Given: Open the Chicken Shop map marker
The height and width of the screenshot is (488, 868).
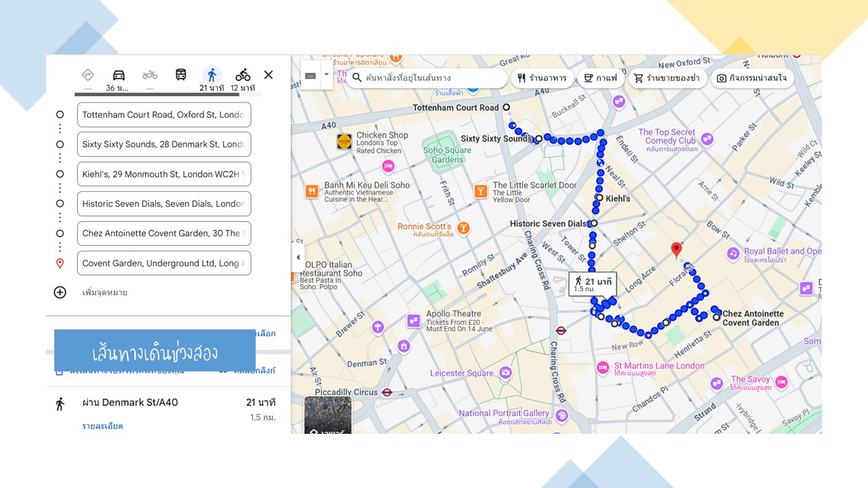Looking at the screenshot, I should click(x=344, y=142).
